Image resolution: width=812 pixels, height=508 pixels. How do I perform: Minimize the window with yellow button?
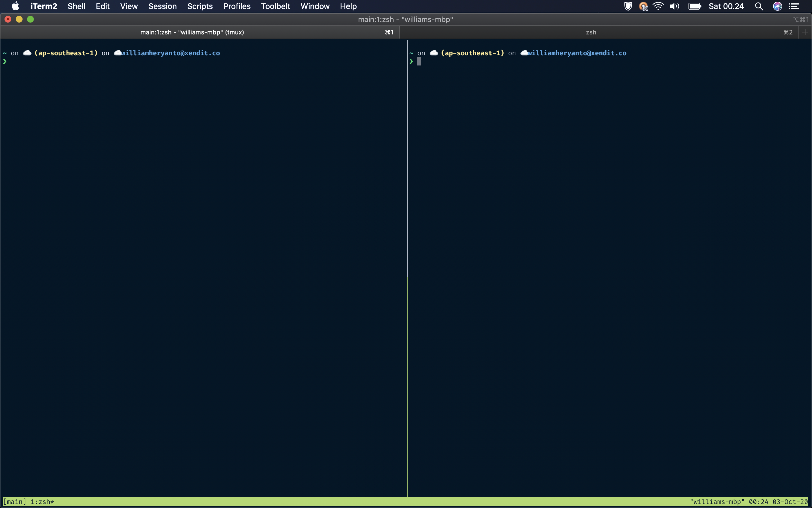click(x=19, y=19)
